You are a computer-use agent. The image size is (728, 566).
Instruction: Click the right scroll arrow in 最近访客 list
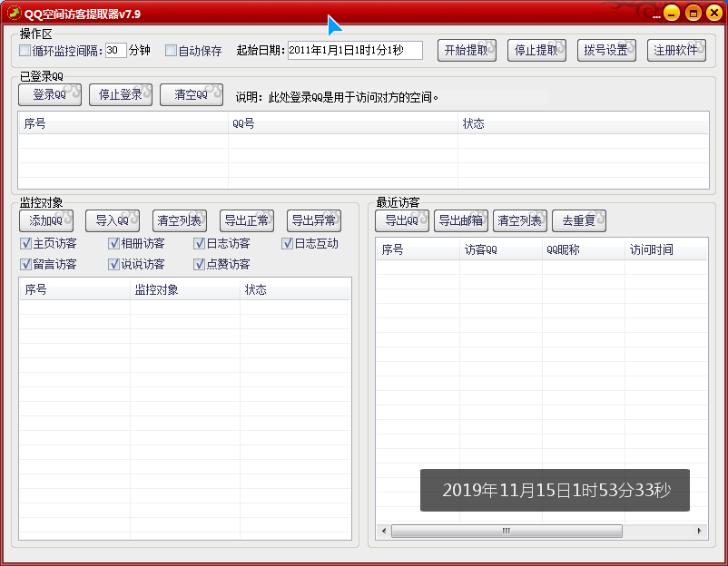point(699,531)
